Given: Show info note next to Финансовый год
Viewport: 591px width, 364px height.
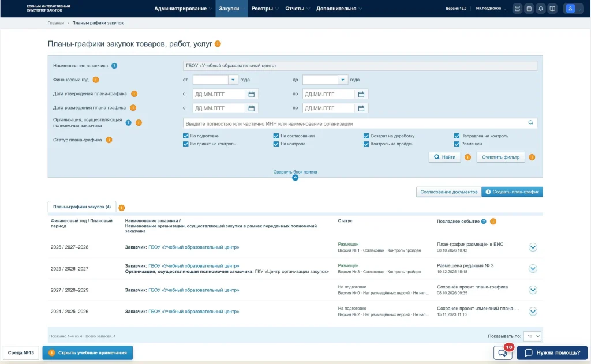Looking at the screenshot, I should click(x=96, y=80).
